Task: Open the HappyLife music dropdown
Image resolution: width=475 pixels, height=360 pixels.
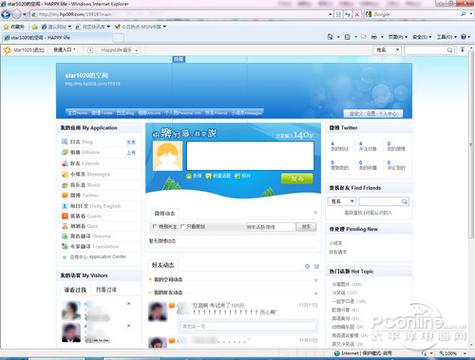Action: coord(119,50)
